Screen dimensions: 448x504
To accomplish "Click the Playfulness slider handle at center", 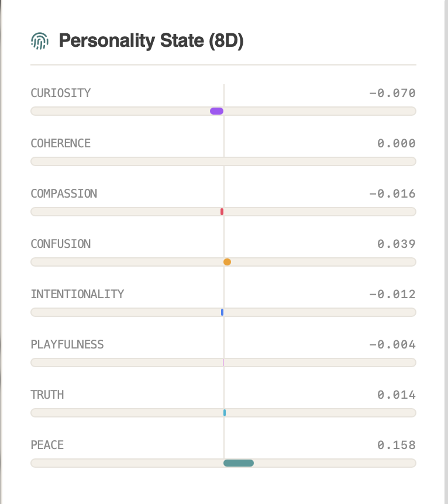I will pos(223,362).
